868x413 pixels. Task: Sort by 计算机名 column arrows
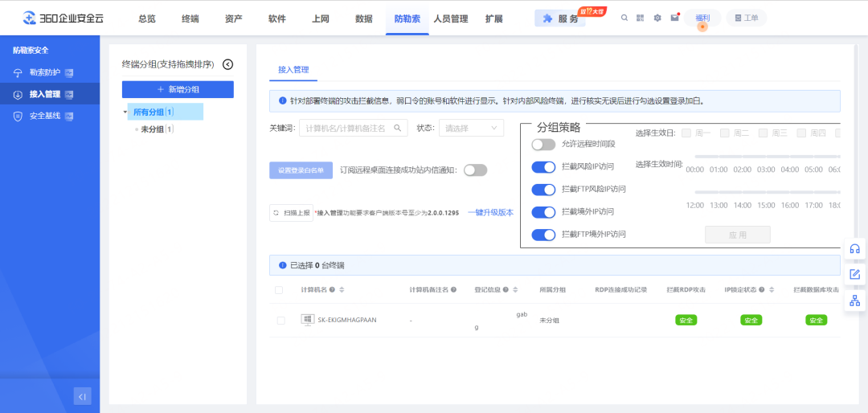point(342,290)
